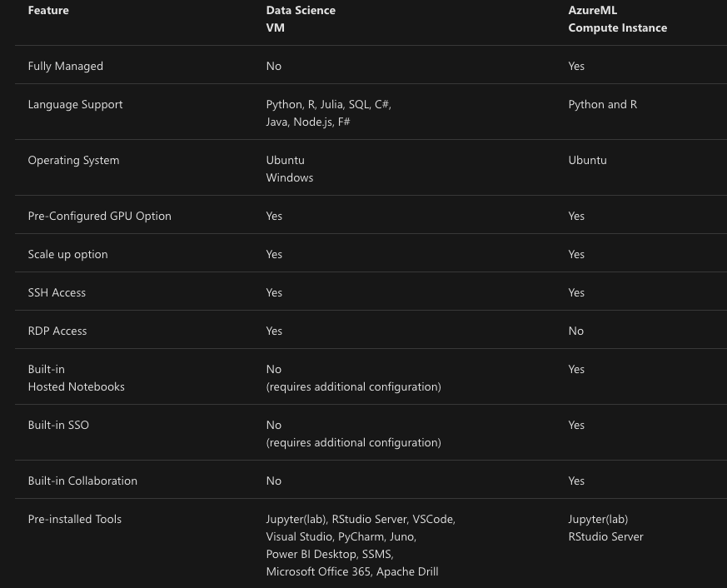
Task: Click the "Ubuntu Windows" operating system cell
Action: pos(289,168)
